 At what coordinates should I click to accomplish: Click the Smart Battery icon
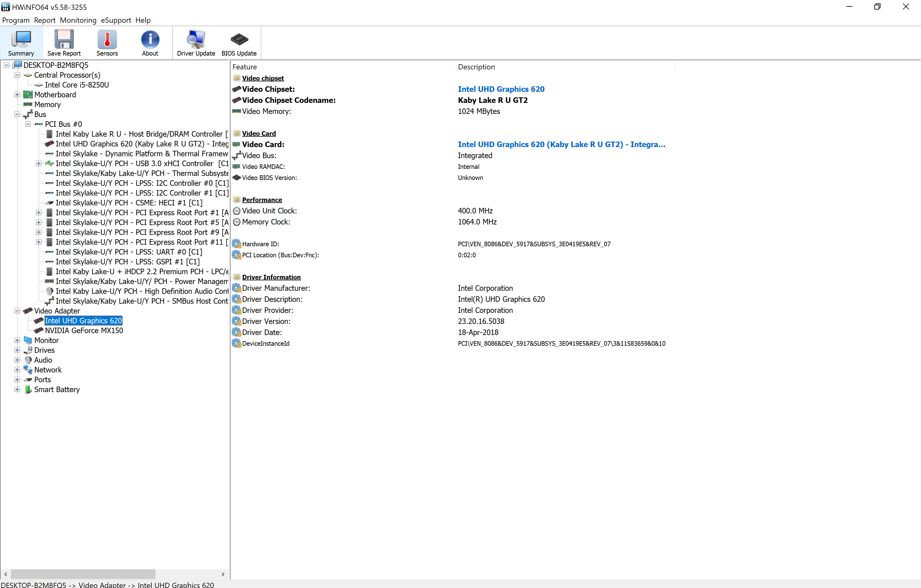[x=28, y=389]
